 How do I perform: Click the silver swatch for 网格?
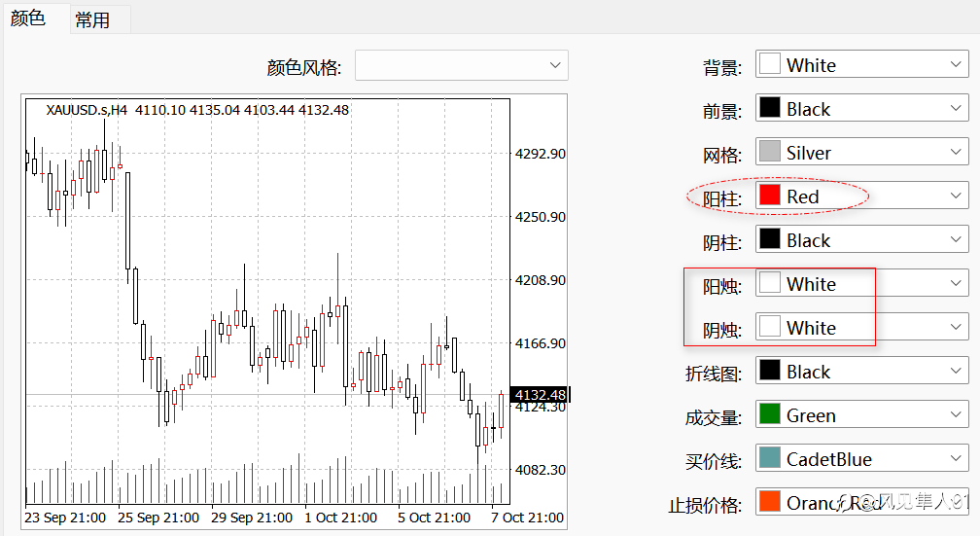tap(769, 152)
